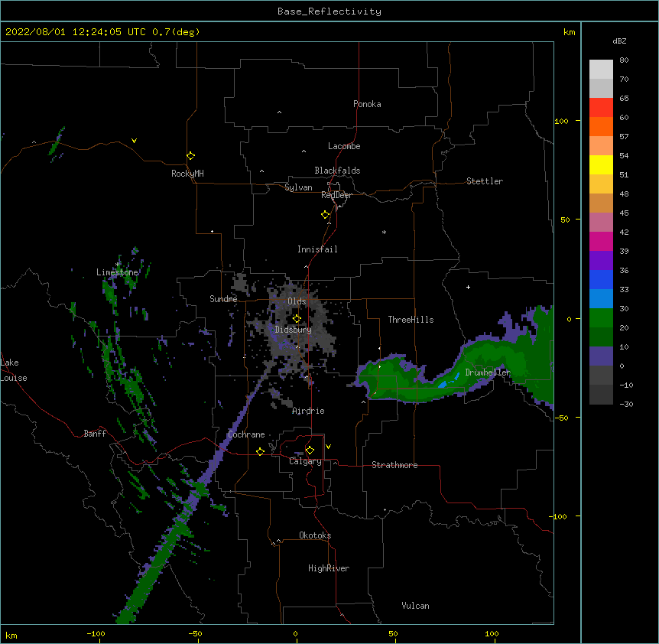The image size is (659, 644).
Task: Click the Sundre town label
Action: [223, 299]
